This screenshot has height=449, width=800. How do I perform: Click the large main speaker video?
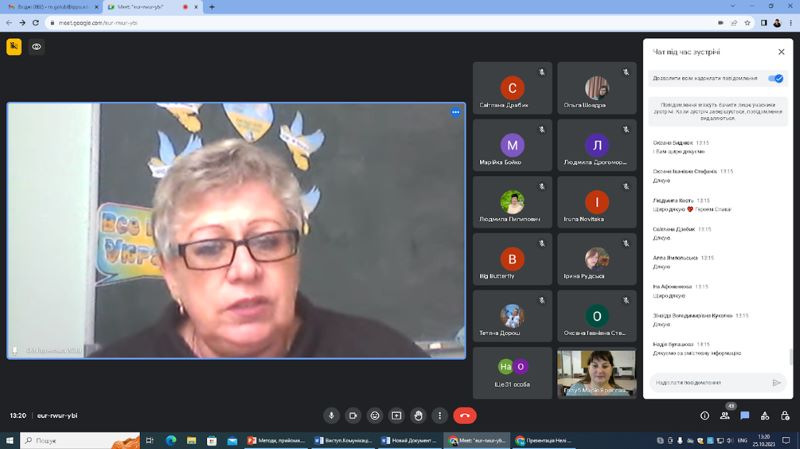click(236, 231)
